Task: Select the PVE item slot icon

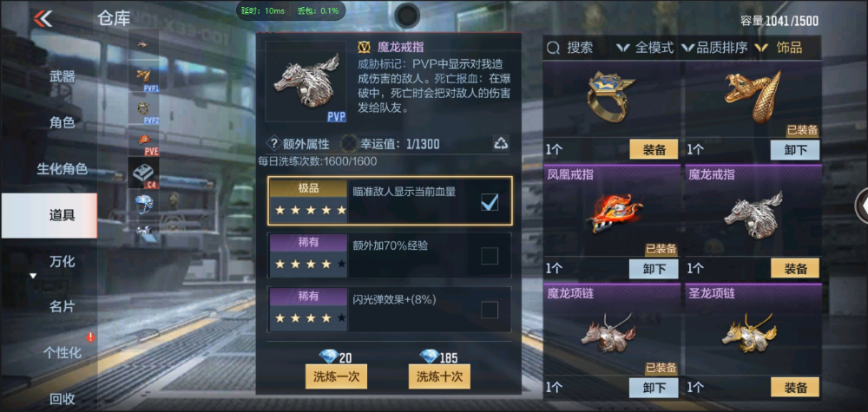Action: (144, 141)
